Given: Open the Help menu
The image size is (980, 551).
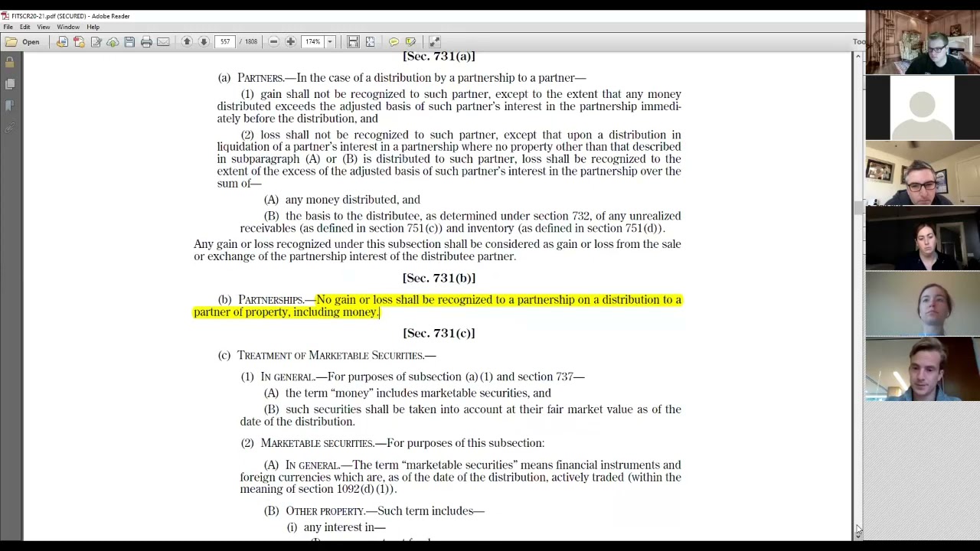Looking at the screenshot, I should pos(93,27).
